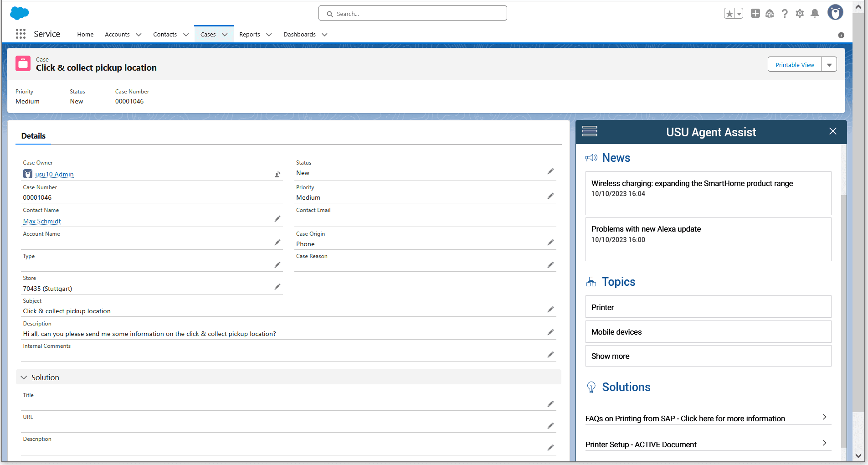Open the Favorites list dropdown arrow
This screenshot has width=868, height=465.
point(739,14)
